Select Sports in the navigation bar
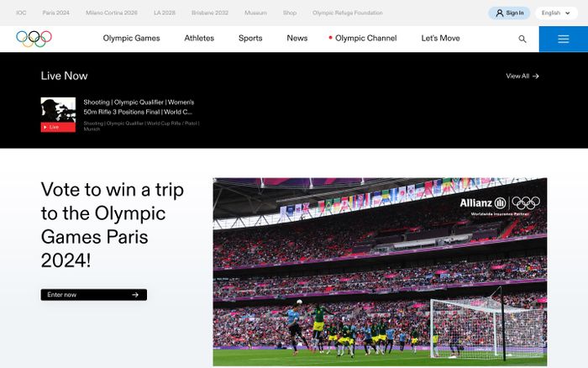This screenshot has width=588, height=368. [x=250, y=39]
